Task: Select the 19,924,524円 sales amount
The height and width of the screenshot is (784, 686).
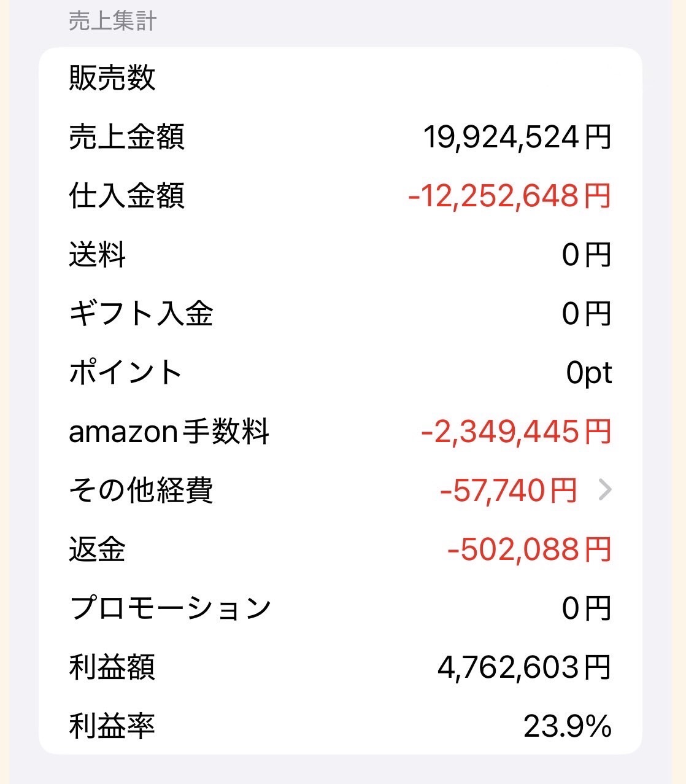Action: coord(517,137)
